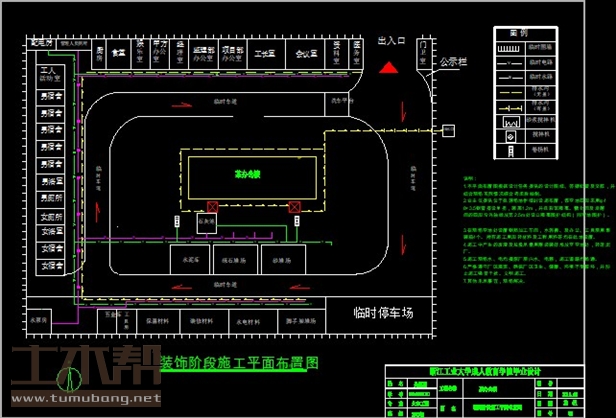Select the 食堂 canteen room box
Screen dimensions: 616x418
point(117,51)
